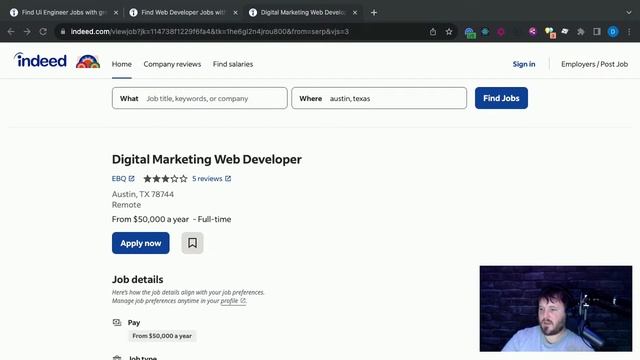Open the Chrome profile avatar
This screenshot has height=360, width=640.
[613, 31]
